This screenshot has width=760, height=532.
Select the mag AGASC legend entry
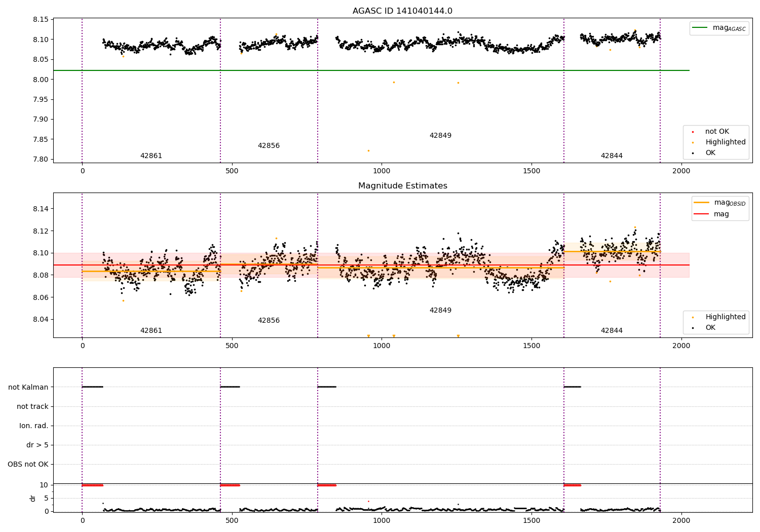(x=719, y=28)
